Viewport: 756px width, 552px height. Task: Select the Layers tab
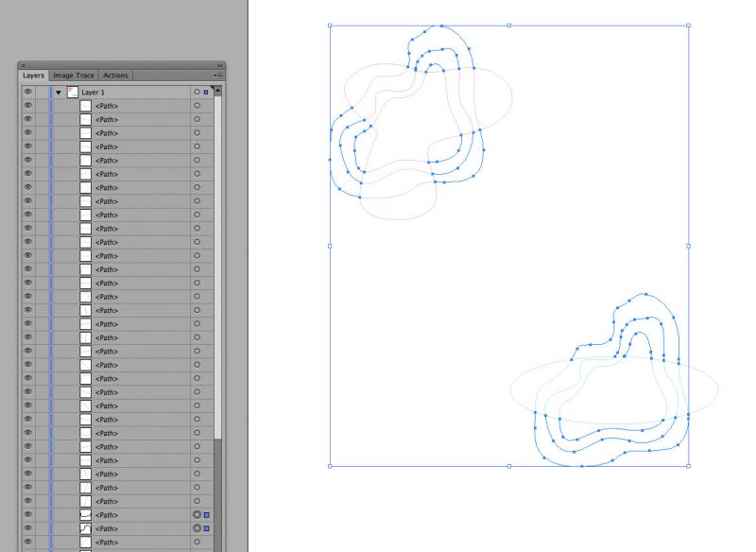(x=34, y=75)
